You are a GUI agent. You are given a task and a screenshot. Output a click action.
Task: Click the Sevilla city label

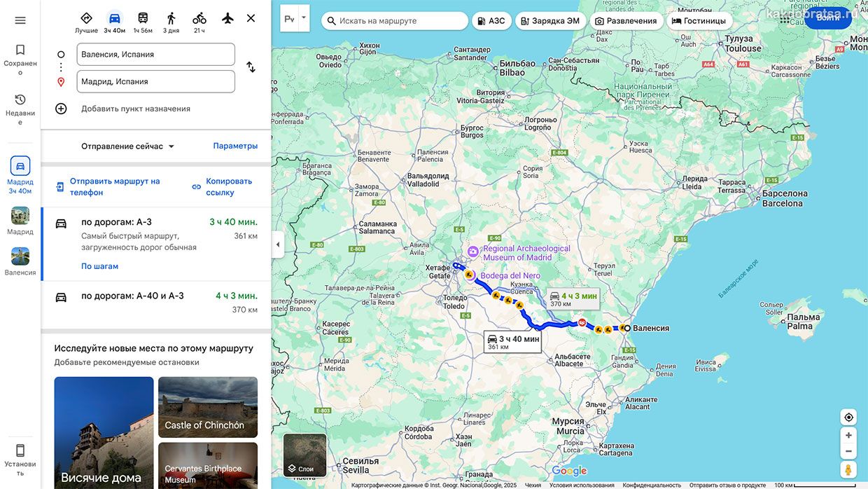tap(361, 465)
